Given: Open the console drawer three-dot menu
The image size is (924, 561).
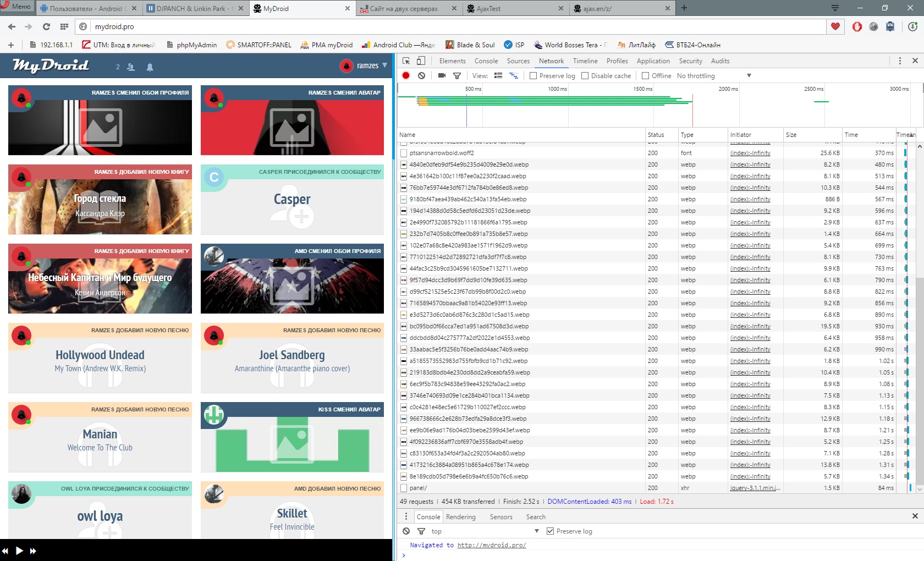Looking at the screenshot, I should [x=406, y=516].
